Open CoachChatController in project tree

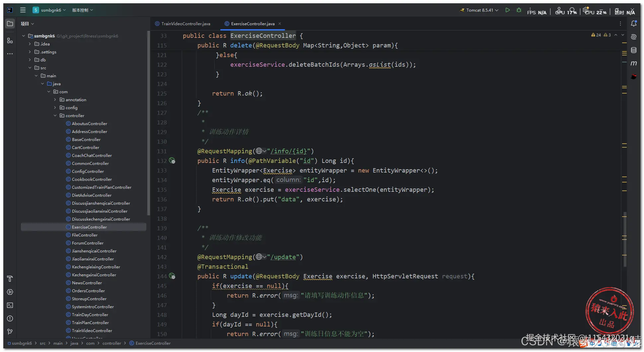click(92, 155)
